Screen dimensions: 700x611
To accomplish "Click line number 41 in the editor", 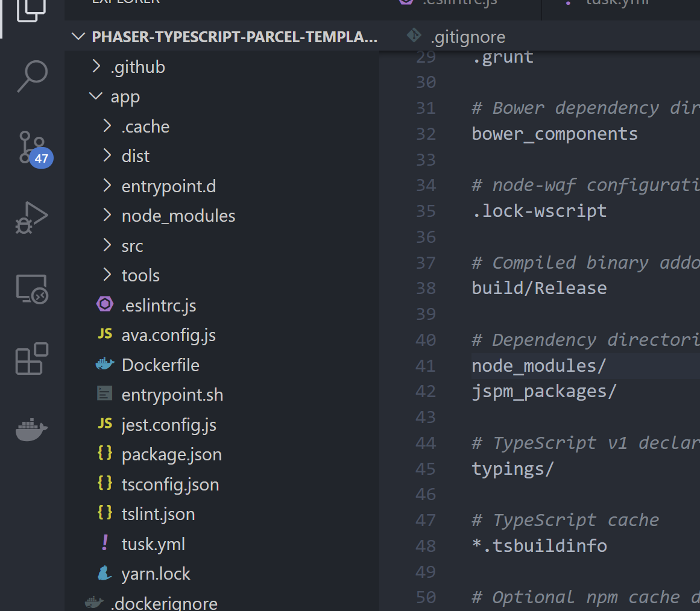I will 426,365.
